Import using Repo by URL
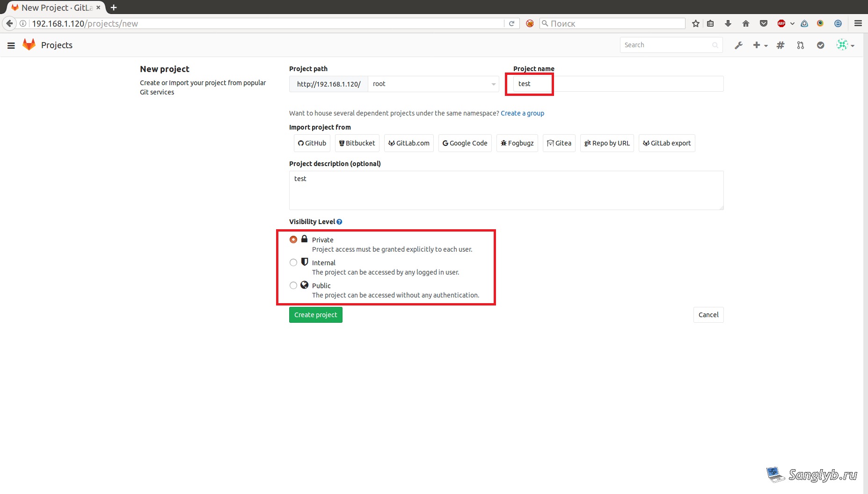The width and height of the screenshot is (868, 494). coord(607,143)
